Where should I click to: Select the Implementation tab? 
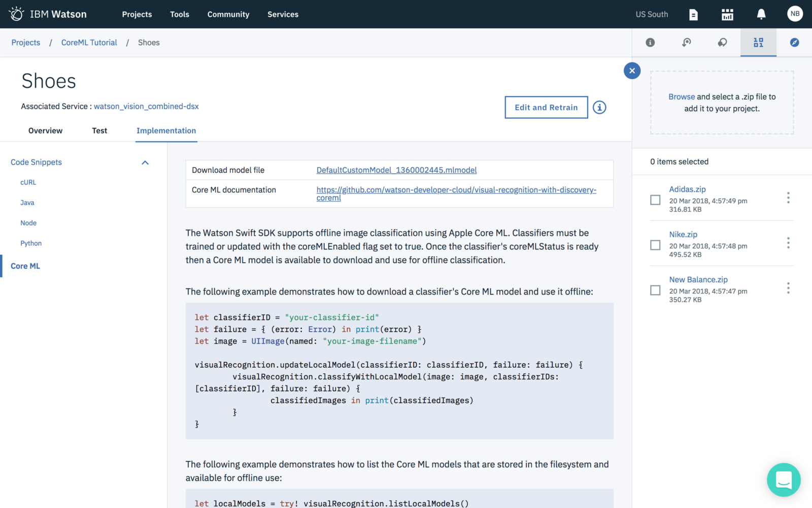[166, 131]
